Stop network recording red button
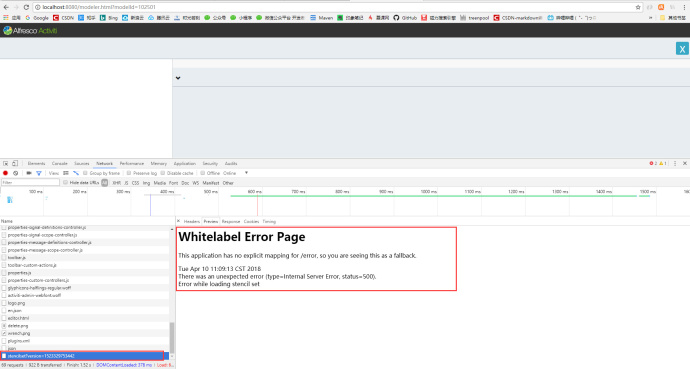 point(5,173)
